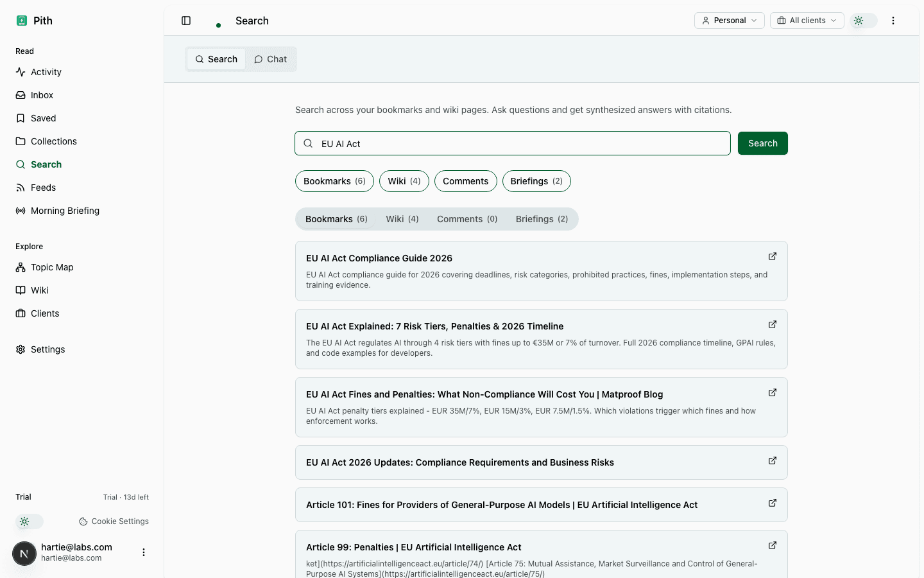Toggle the theme switch in the top bar

(864, 21)
